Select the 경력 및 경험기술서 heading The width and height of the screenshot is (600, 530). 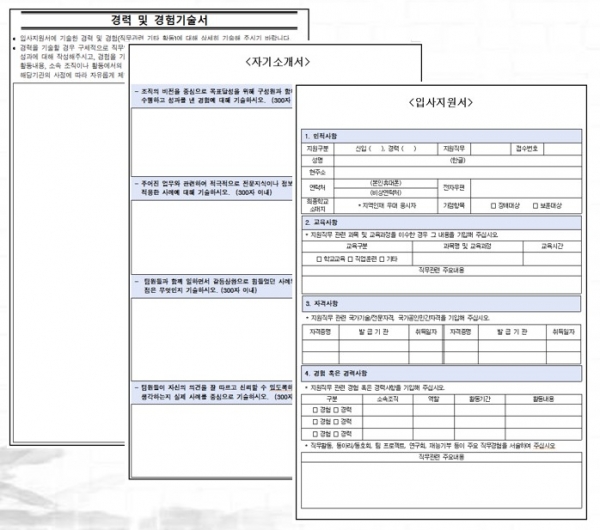(x=159, y=20)
